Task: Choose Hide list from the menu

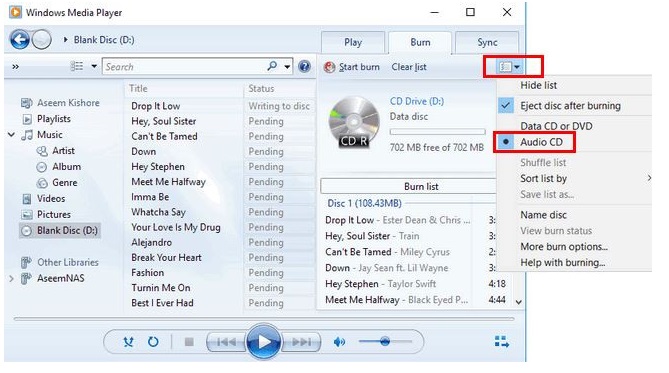Action: click(x=538, y=85)
